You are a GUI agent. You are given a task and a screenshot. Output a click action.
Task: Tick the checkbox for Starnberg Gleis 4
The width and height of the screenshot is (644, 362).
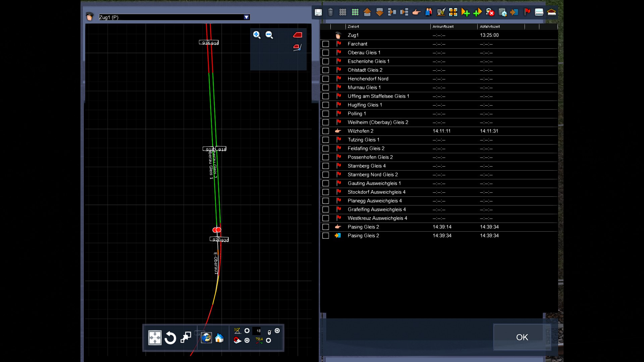[325, 166]
